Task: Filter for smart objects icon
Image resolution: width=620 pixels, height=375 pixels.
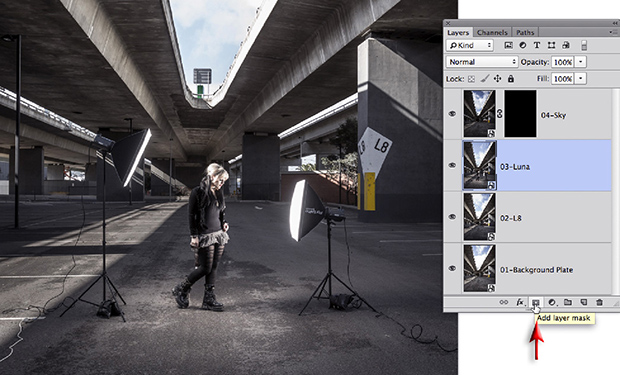Action: 566,45
